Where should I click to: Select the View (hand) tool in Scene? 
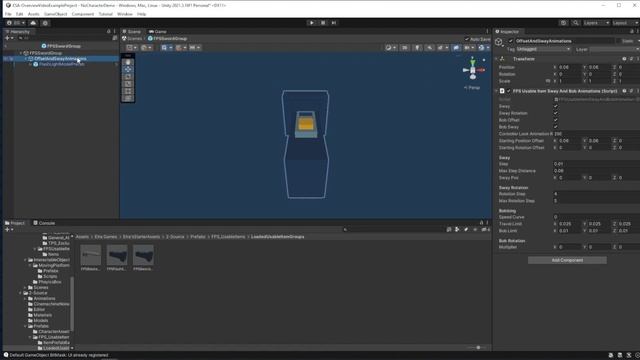[x=128, y=62]
